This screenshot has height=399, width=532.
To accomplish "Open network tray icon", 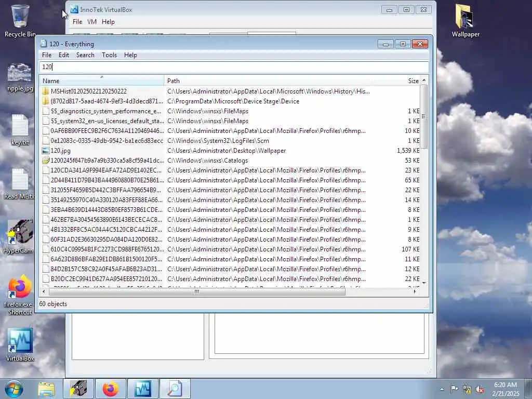I will [x=467, y=389].
